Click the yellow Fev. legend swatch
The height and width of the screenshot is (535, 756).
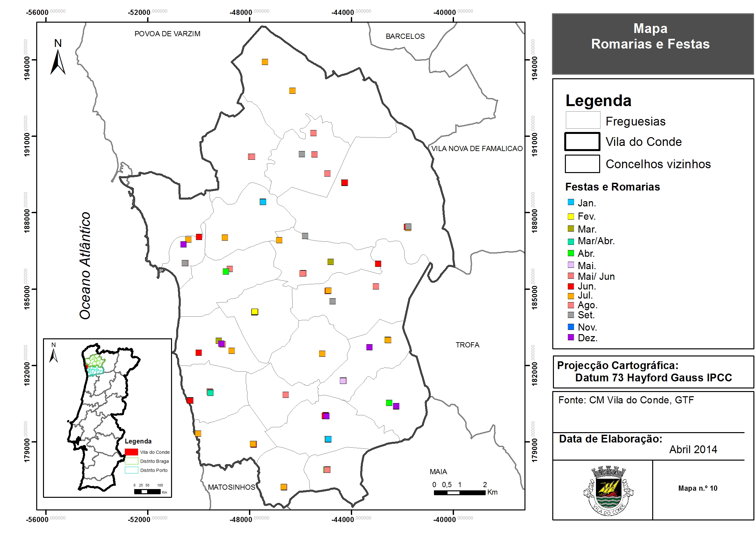(x=571, y=216)
